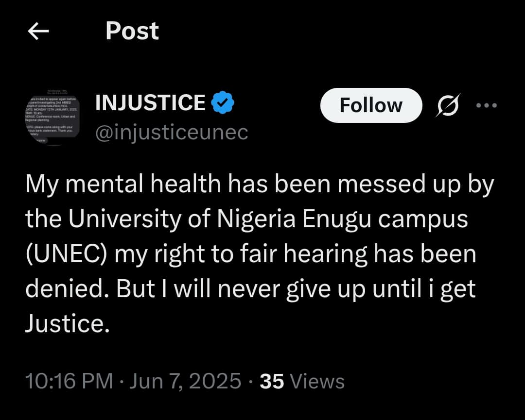Open the Grok slashed-circle icon
The height and width of the screenshot is (420, 525).
[x=447, y=105]
